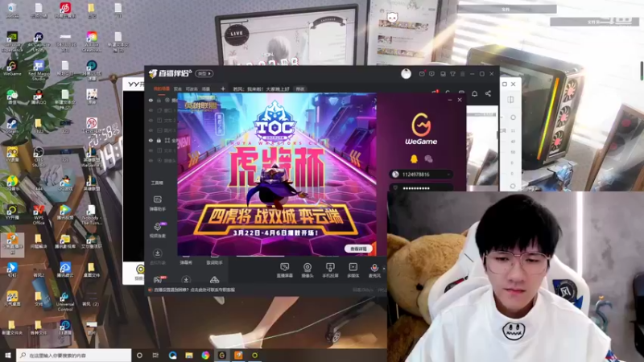The image size is (644, 362).
Task: Switch to the first red scene tab
Action: (x=162, y=88)
